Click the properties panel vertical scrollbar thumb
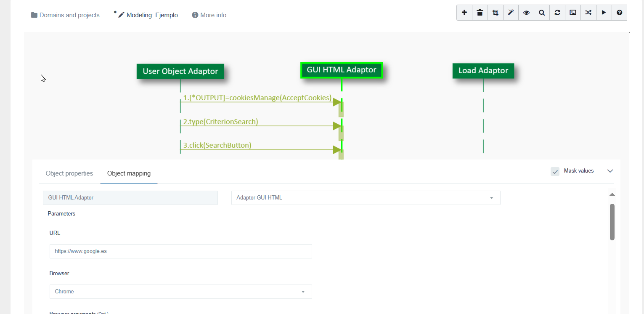Image resolution: width=644 pixels, height=314 pixels. click(612, 222)
